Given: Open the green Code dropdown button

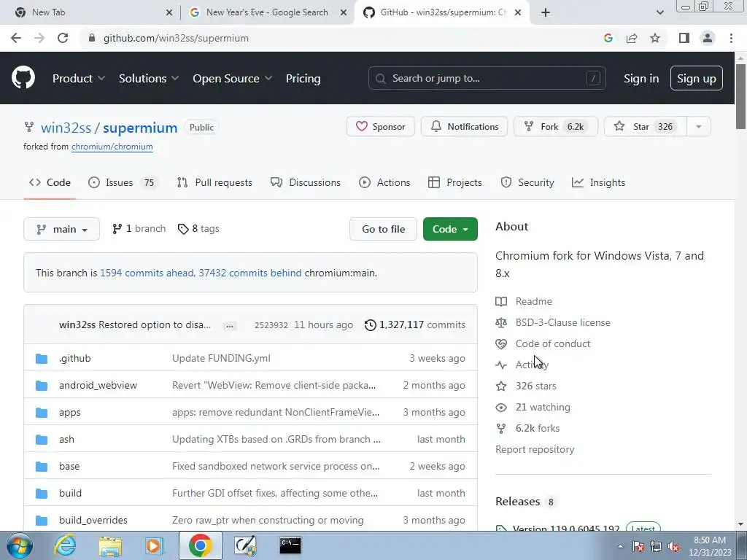Looking at the screenshot, I should click(450, 229).
